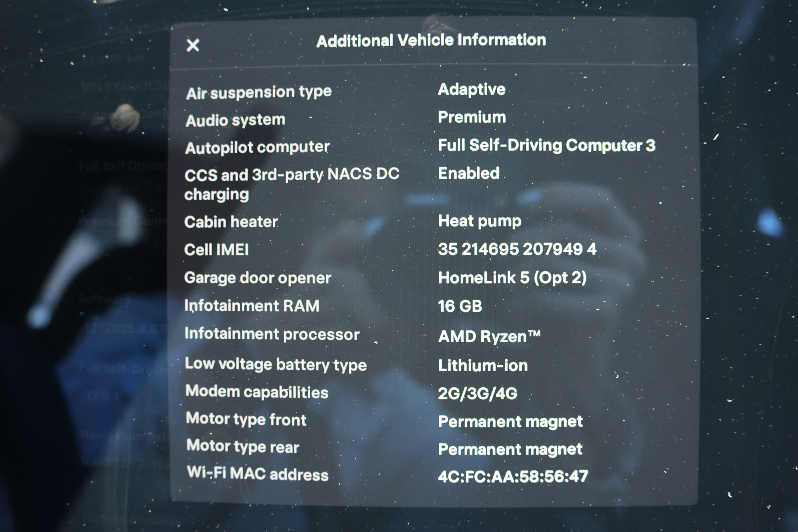The image size is (798, 532).
Task: Tap the Premium audio system value
Action: (x=472, y=117)
